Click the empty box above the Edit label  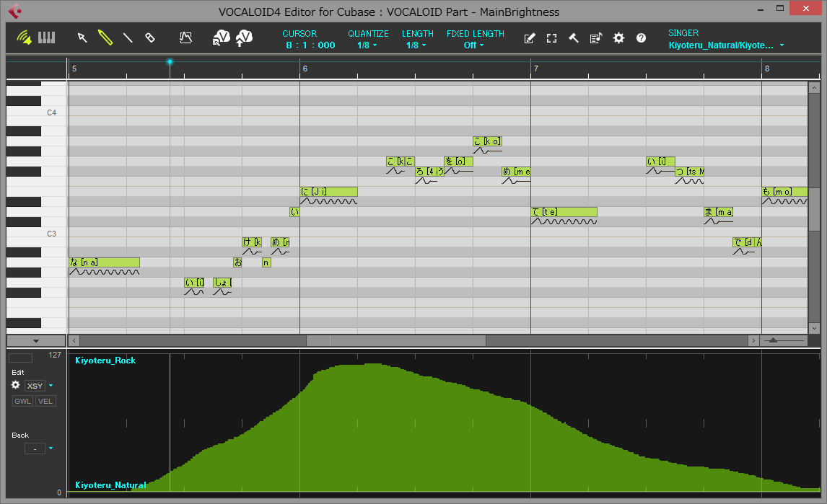tap(21, 358)
